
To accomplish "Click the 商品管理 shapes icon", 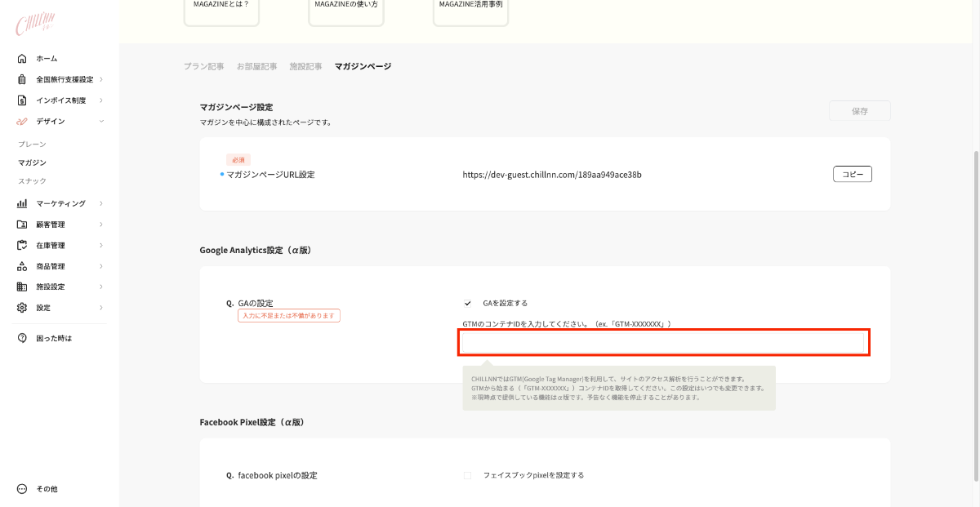I will [22, 266].
